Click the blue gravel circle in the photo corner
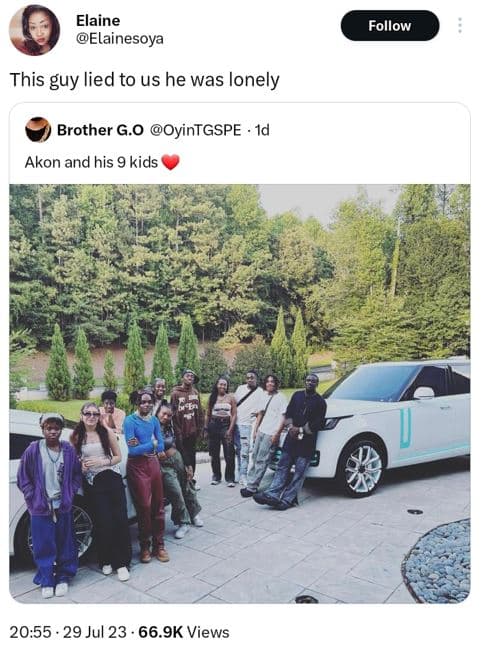The height and width of the screenshot is (651, 484). (437, 561)
